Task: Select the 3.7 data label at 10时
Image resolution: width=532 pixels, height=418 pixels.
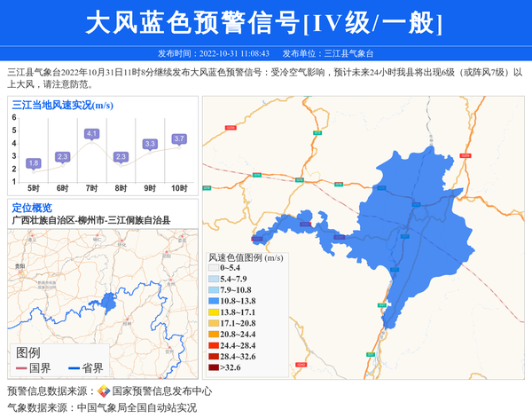Action: pos(179,139)
